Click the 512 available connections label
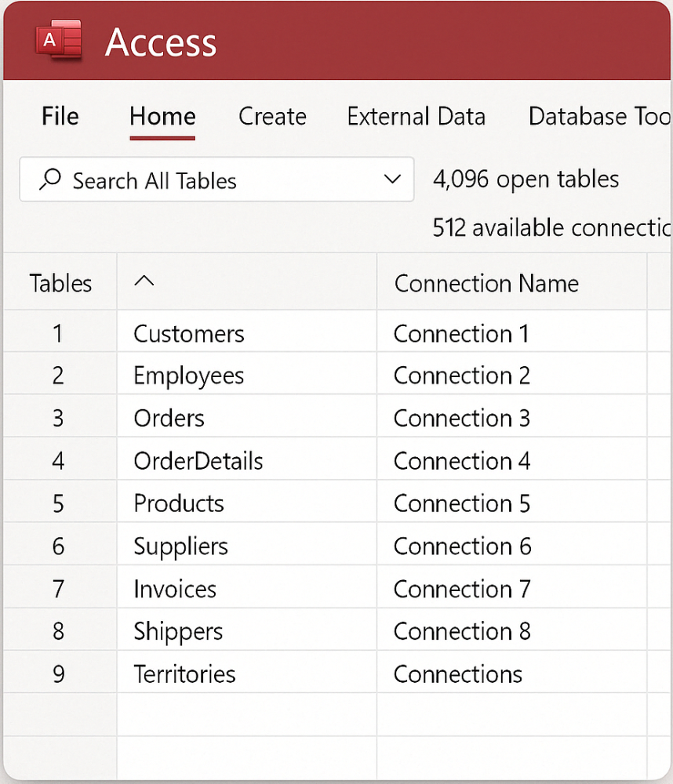Image resolution: width=673 pixels, height=784 pixels. click(551, 228)
